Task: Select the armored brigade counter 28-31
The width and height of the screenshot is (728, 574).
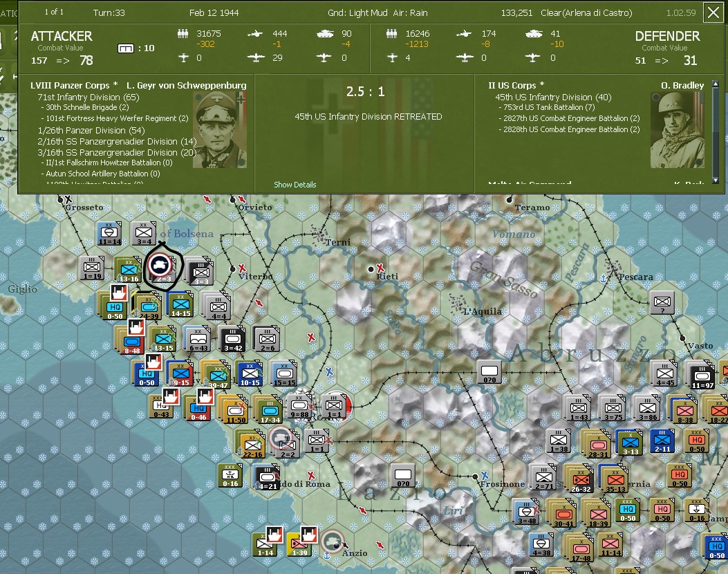Action: pyautogui.click(x=599, y=446)
